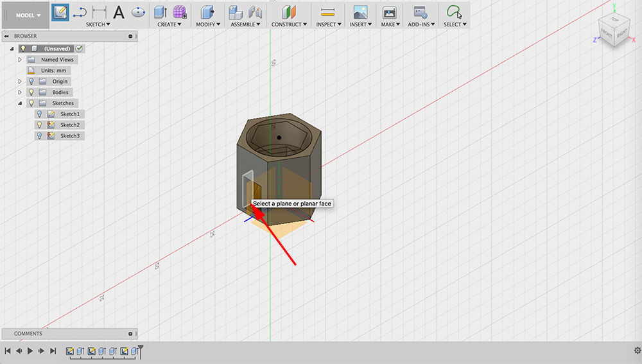The image size is (642, 364).
Task: Play the timeline history
Action: point(30,351)
